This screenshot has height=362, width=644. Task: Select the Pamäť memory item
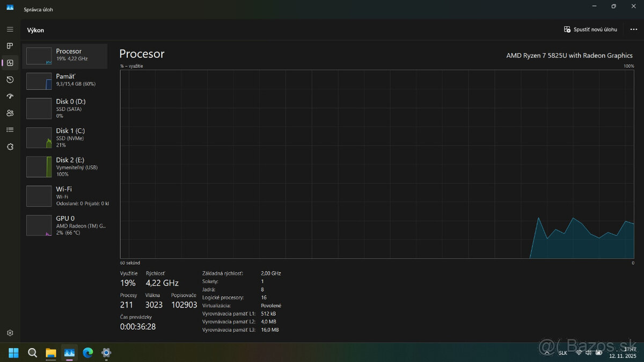click(65, 81)
